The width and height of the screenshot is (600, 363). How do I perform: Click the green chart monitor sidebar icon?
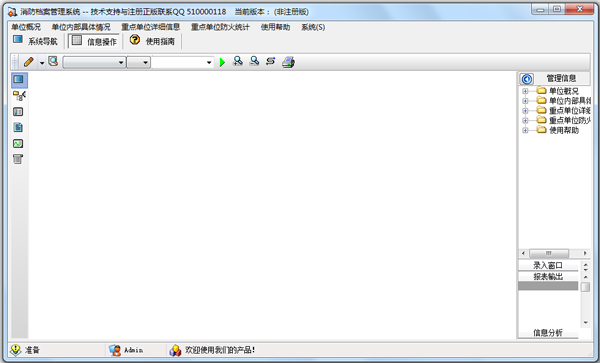point(18,143)
